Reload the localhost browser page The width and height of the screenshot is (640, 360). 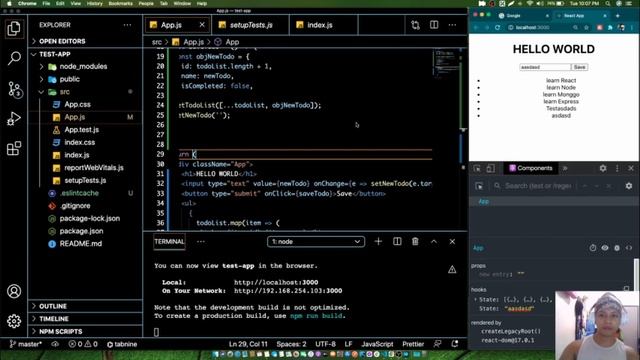(x=497, y=27)
